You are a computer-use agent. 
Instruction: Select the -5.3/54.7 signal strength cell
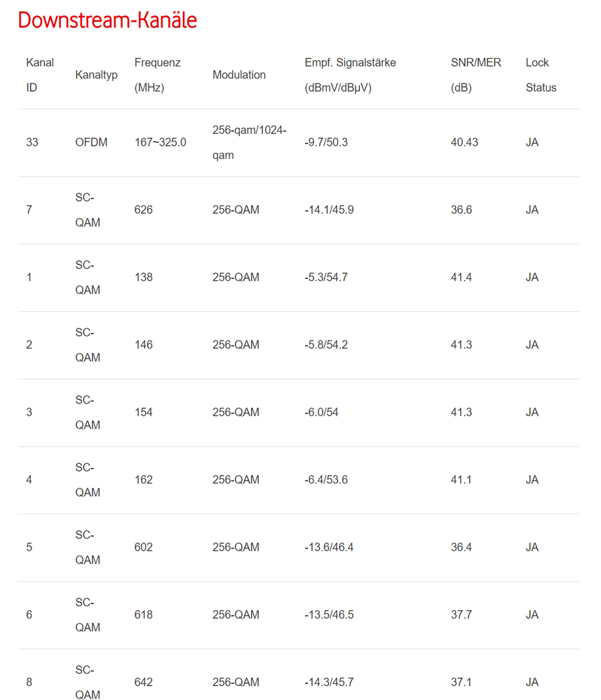326,277
